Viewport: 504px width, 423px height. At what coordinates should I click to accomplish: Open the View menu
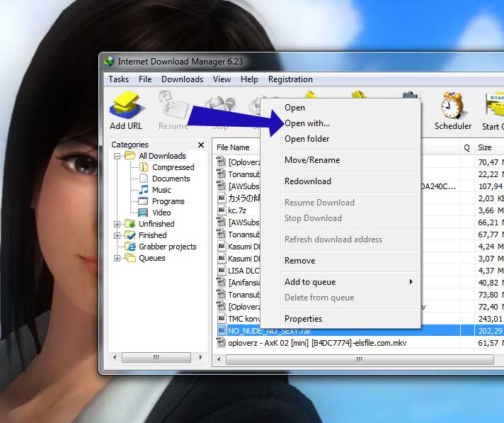click(x=222, y=79)
